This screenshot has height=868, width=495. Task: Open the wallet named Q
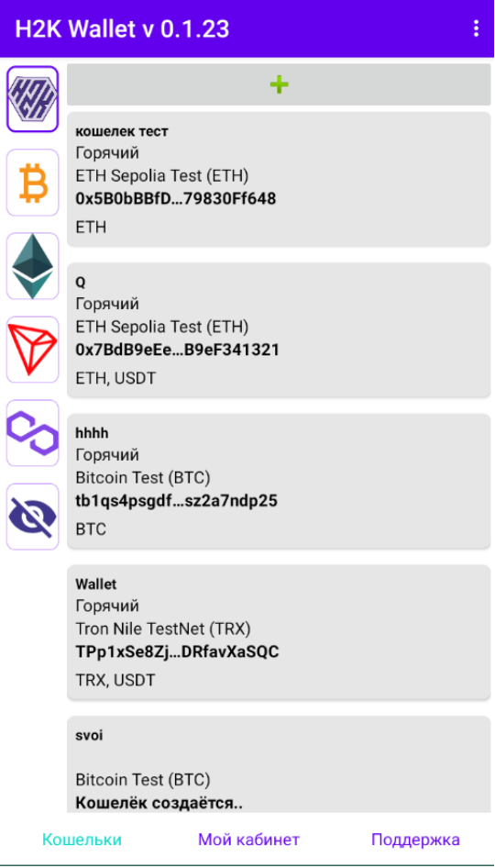tap(279, 330)
